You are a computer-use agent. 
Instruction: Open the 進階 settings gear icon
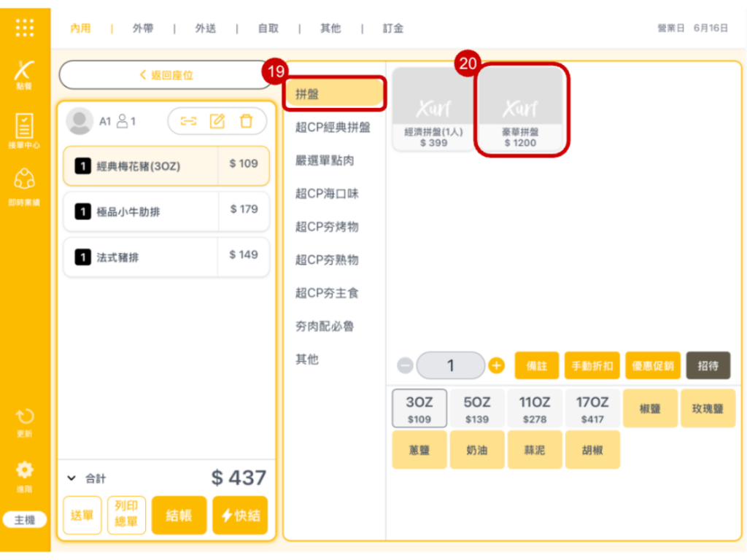pos(25,474)
